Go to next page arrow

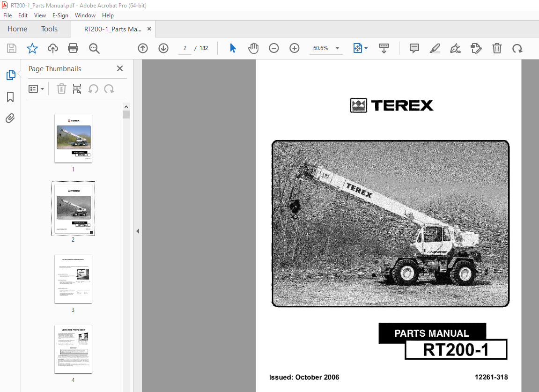point(163,48)
